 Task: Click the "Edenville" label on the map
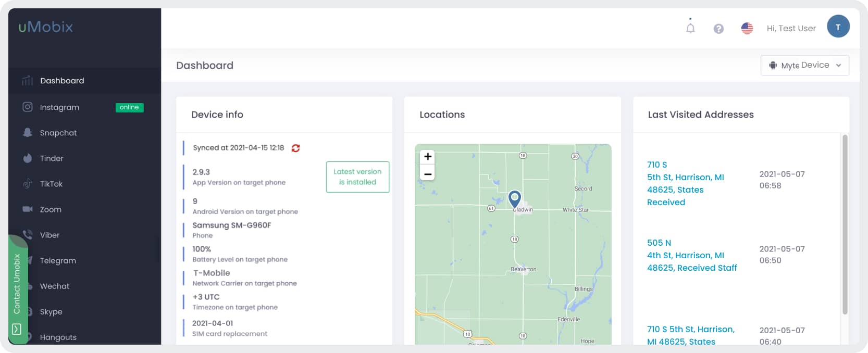568,319
